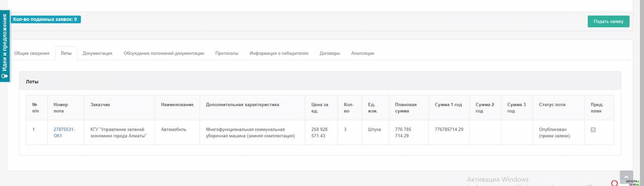This screenshot has width=644, height=186.
Task: Open the Апелляции tab
Action: click(363, 53)
